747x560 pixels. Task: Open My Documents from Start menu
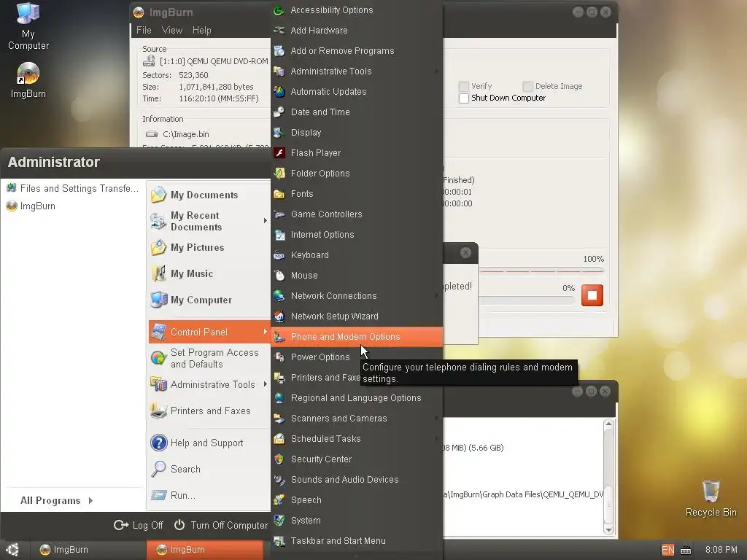click(209, 195)
